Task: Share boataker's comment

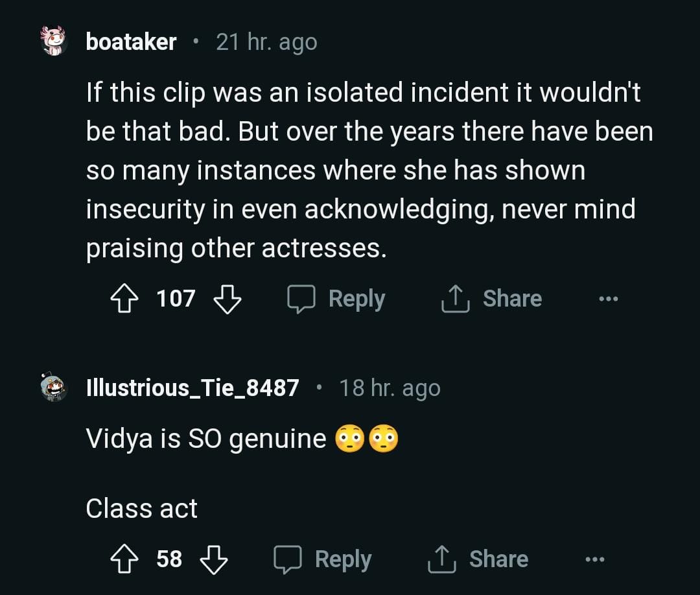Action: coord(491,299)
